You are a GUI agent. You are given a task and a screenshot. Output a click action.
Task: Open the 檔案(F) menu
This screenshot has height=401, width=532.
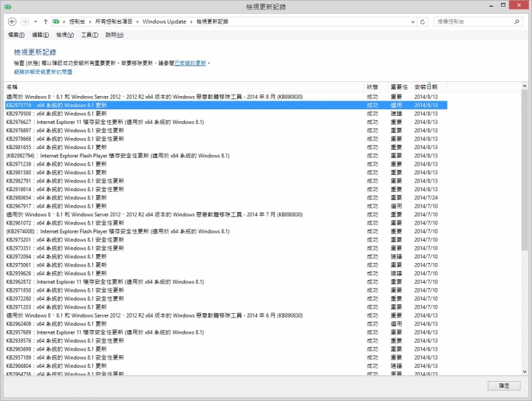tap(16, 35)
